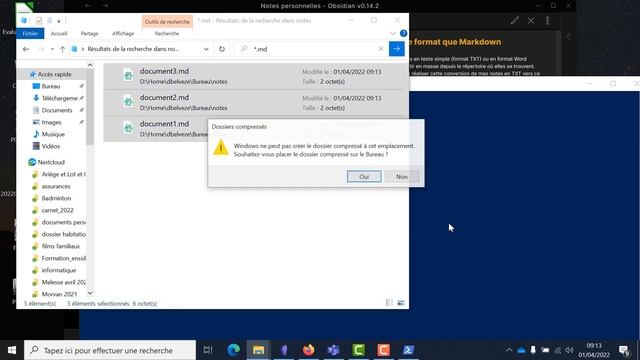This screenshot has width=640, height=360.
Task: Switch to details view icon in status bar
Action: (x=389, y=302)
